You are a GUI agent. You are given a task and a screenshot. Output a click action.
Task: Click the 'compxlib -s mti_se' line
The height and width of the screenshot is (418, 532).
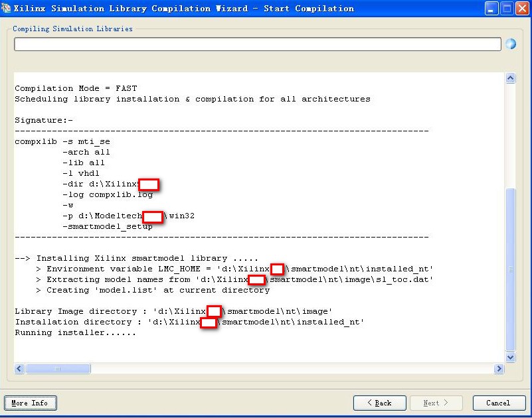click(62, 142)
